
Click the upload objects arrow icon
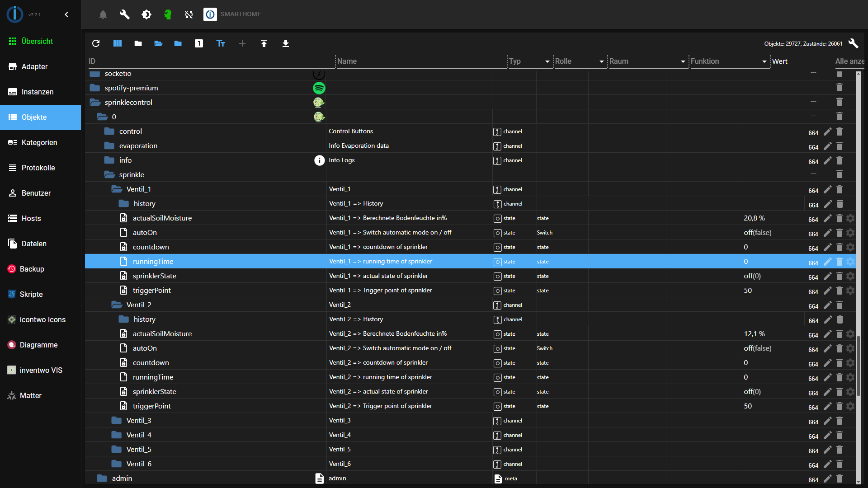pyautogui.click(x=264, y=43)
